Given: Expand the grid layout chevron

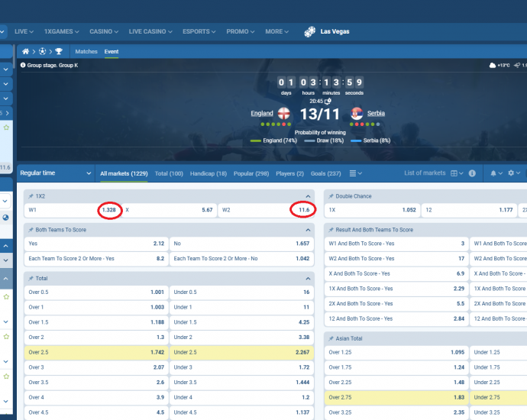Looking at the screenshot, I should click(x=461, y=173).
